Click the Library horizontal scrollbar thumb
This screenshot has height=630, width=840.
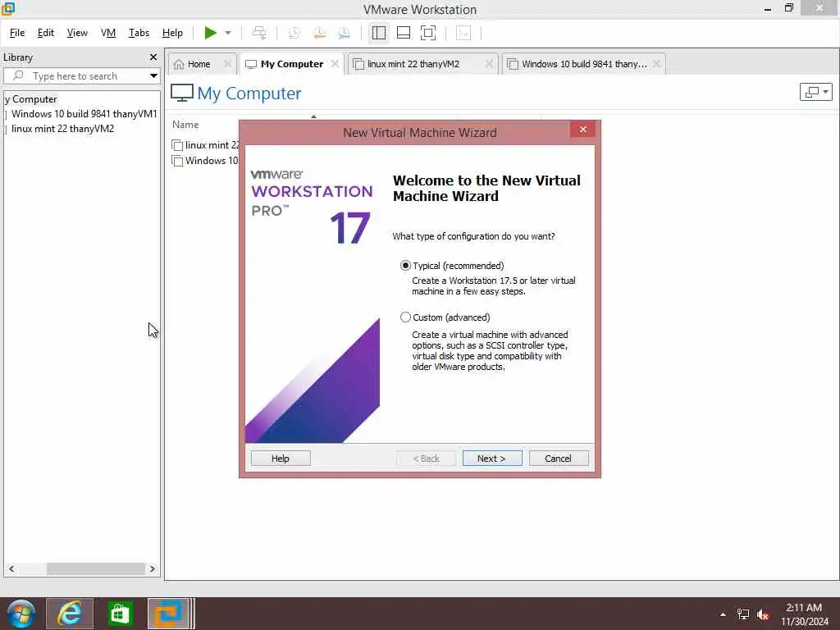click(95, 569)
